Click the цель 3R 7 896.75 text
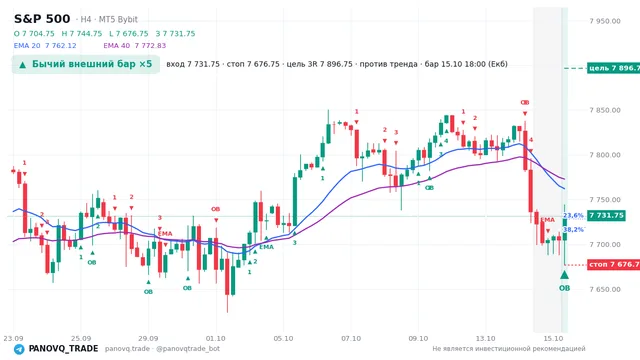This screenshot has width=640, height=360. [x=320, y=64]
